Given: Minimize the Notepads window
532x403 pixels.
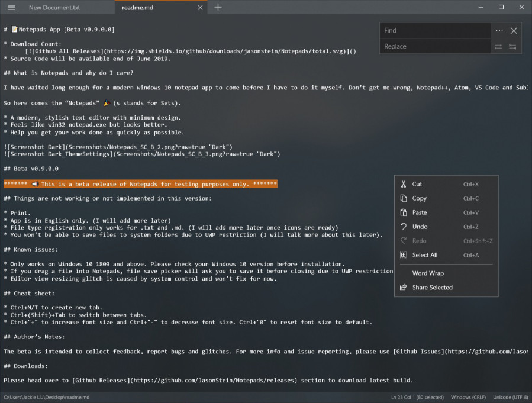Looking at the screenshot, I should 481,7.
